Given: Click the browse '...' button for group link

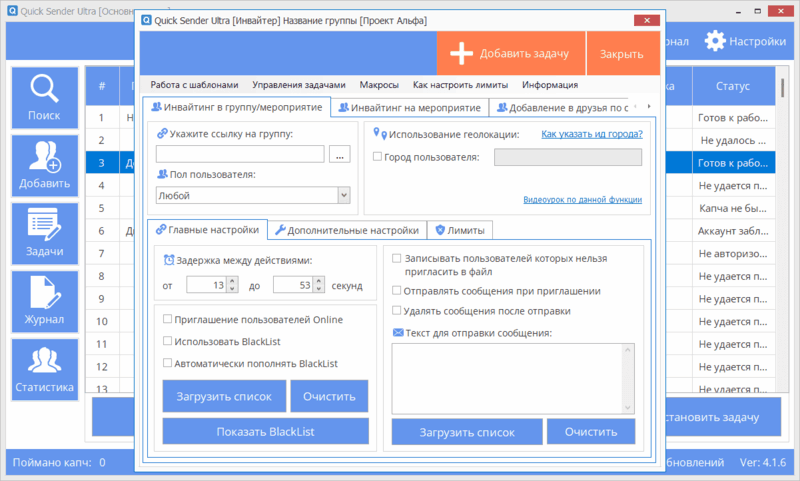Looking at the screenshot, I should click(340, 154).
